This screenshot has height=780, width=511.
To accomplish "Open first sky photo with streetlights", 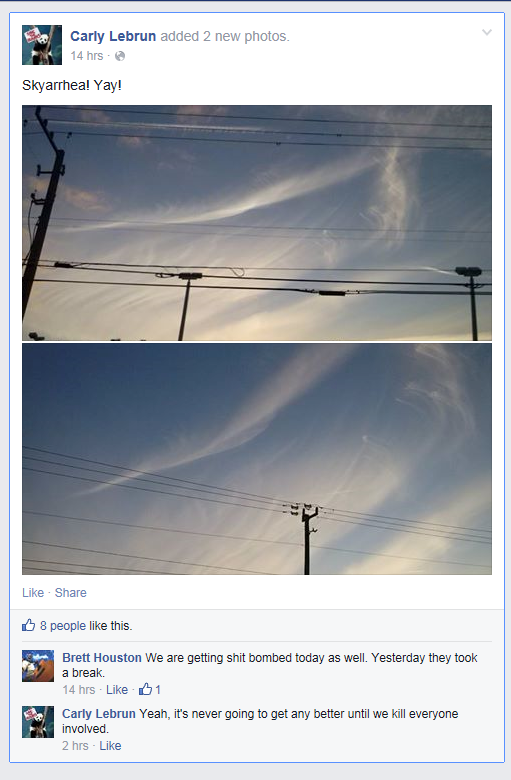I will pos(257,223).
